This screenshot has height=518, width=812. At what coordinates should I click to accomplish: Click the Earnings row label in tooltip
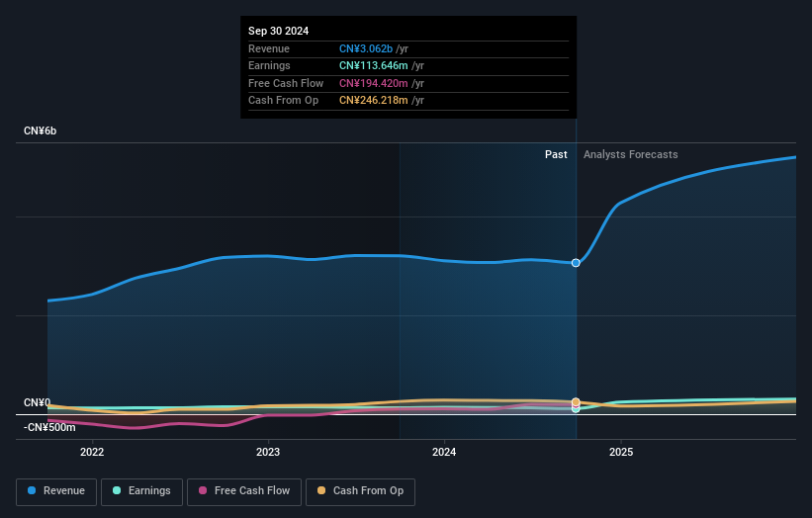(269, 65)
